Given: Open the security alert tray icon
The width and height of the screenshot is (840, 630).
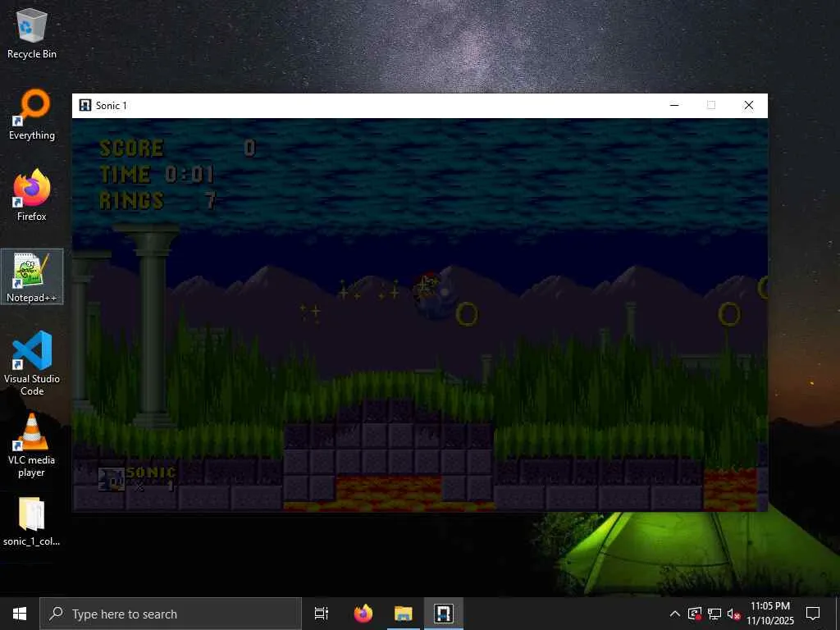Looking at the screenshot, I should (x=695, y=614).
